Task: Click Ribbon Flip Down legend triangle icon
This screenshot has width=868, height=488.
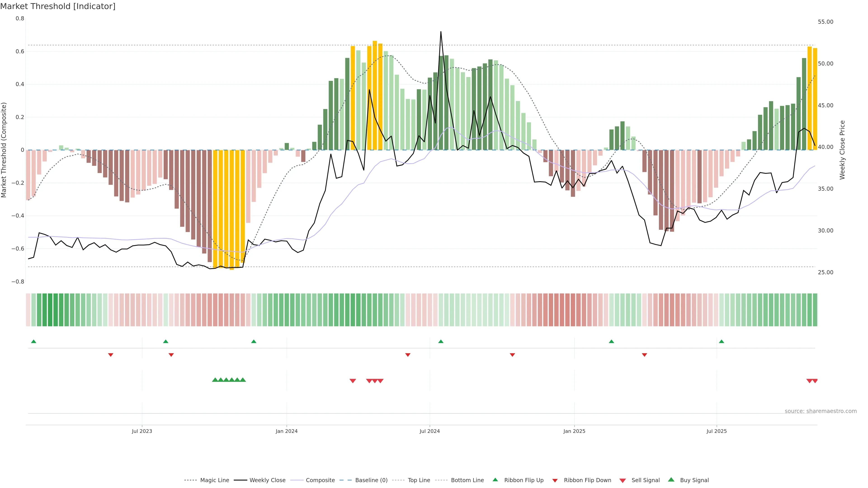Action: (x=555, y=481)
